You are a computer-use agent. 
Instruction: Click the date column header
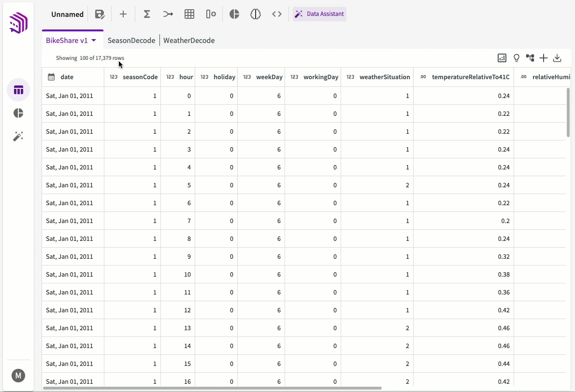click(73, 77)
